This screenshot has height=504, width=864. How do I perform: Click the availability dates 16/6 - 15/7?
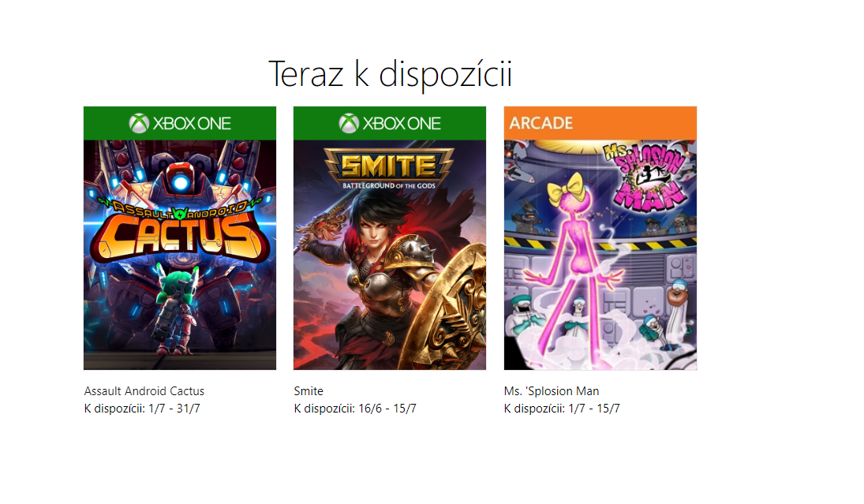(x=387, y=409)
